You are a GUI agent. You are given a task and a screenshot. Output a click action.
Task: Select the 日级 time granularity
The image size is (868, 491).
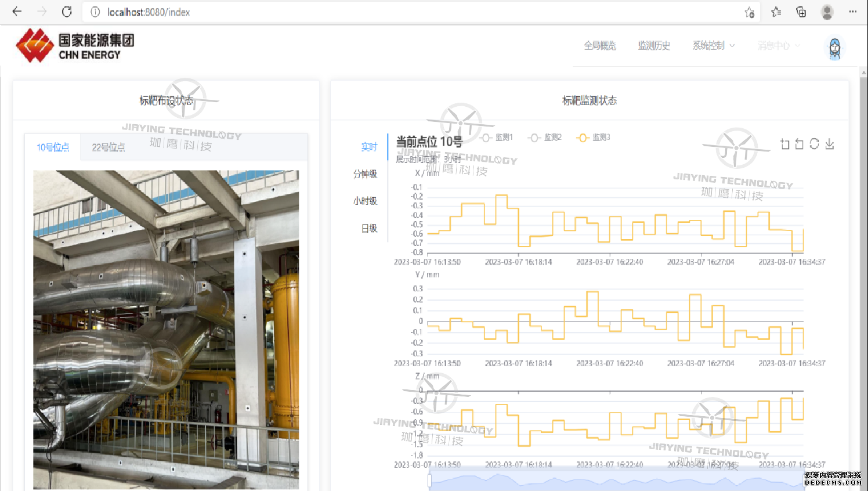pyautogui.click(x=369, y=229)
